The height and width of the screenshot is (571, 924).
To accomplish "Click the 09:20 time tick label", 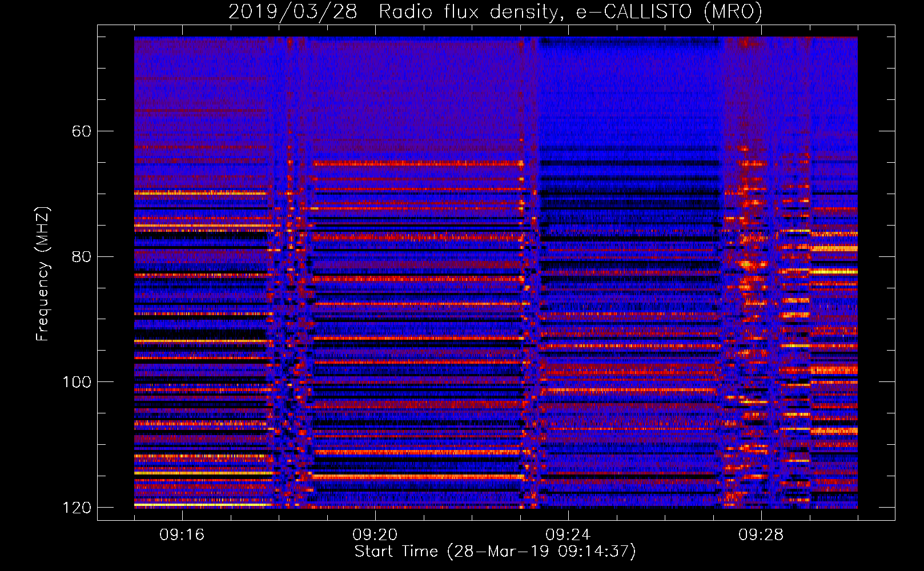I will (x=375, y=535).
